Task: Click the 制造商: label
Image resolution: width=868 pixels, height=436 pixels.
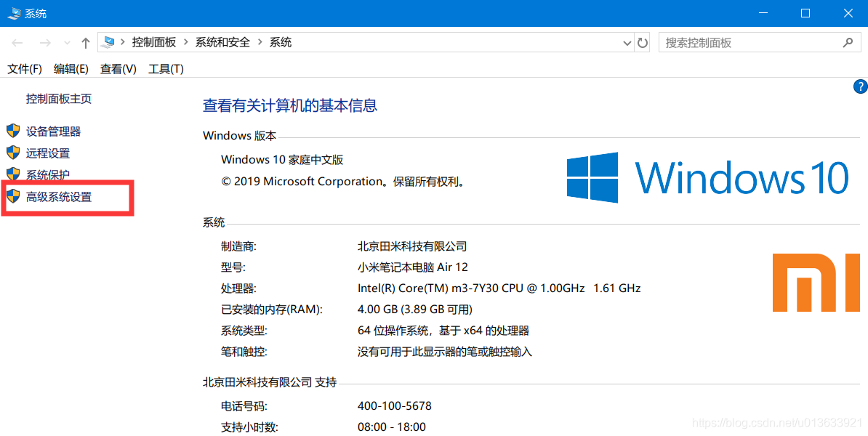Action: [238, 246]
